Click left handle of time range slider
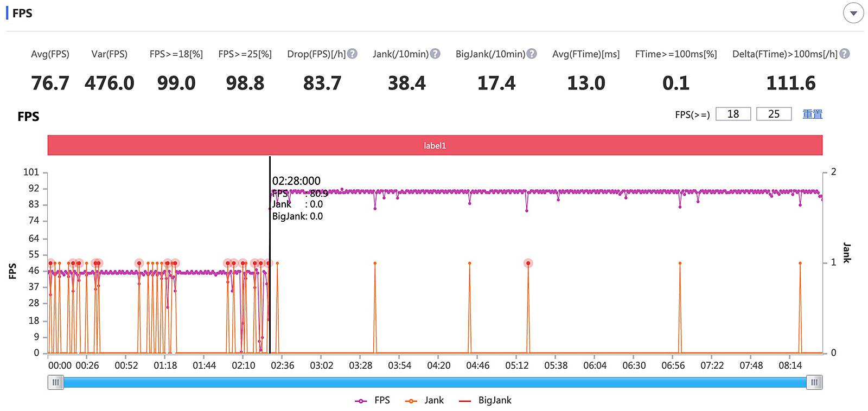 (55, 382)
